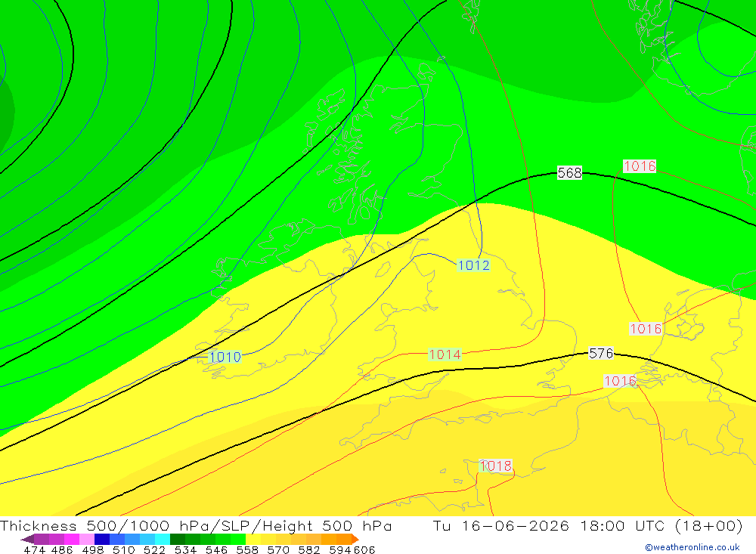Image resolution: width=756 pixels, height=554 pixels.
Task: Click the 568 height contour label
Action: click(569, 172)
